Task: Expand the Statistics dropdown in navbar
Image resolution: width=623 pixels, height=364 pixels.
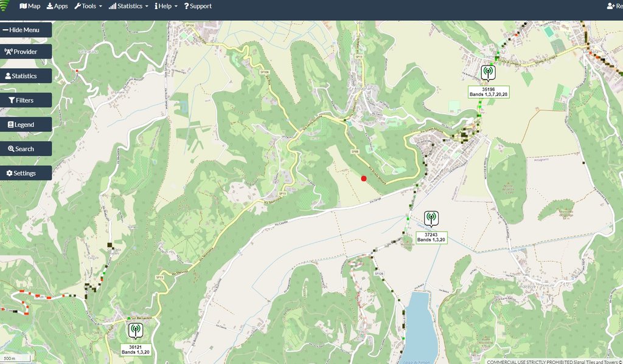Action: pyautogui.click(x=128, y=6)
